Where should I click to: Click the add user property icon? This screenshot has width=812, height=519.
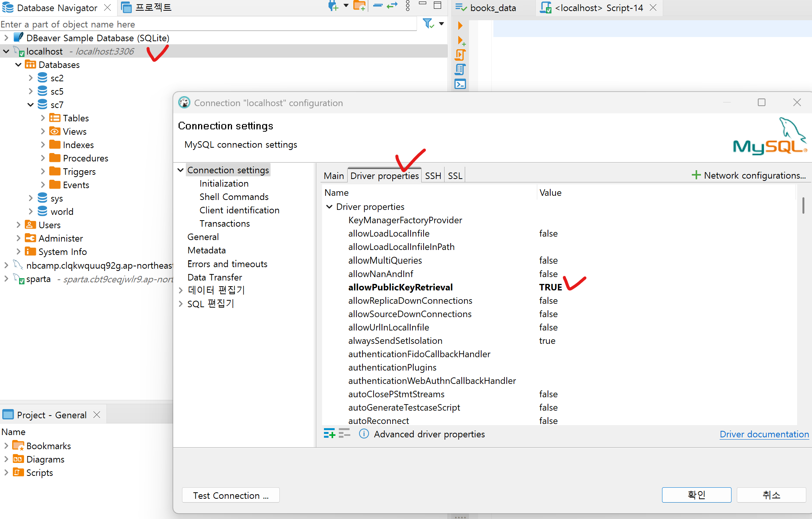tap(329, 434)
